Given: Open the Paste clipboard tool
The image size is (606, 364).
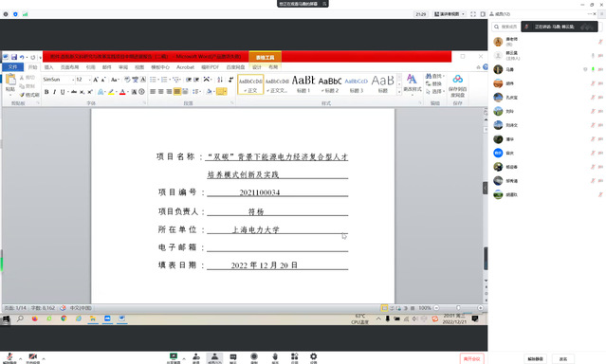Looking at the screenshot, I should click(x=10, y=83).
